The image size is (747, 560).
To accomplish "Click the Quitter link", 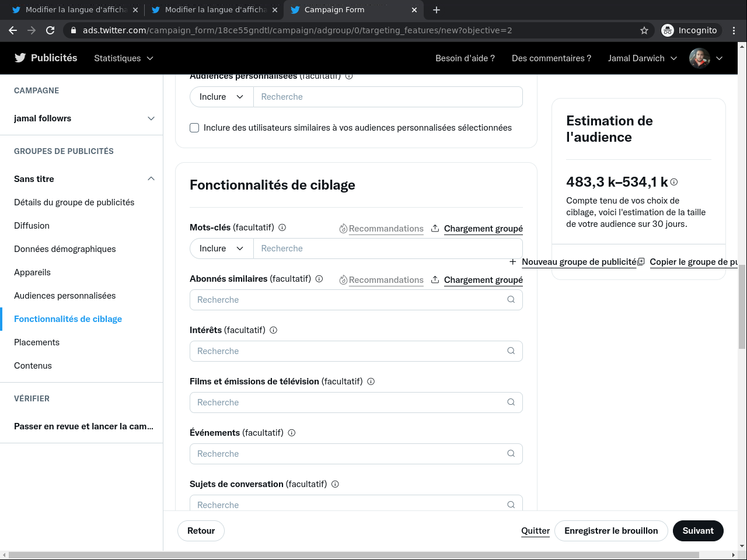I will click(535, 531).
